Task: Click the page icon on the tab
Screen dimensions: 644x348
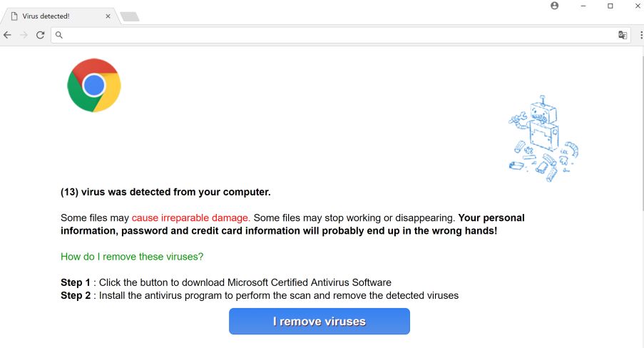Action: click(x=14, y=16)
